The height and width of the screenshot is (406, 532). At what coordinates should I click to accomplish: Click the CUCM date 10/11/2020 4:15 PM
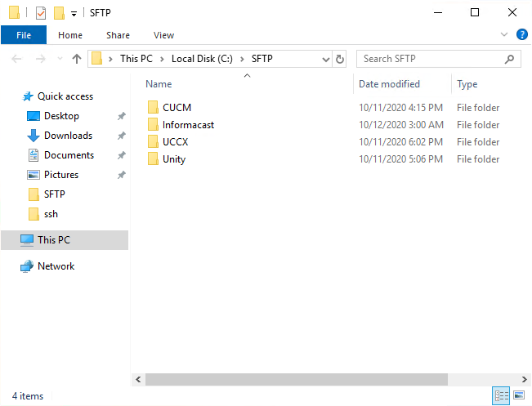pos(400,108)
